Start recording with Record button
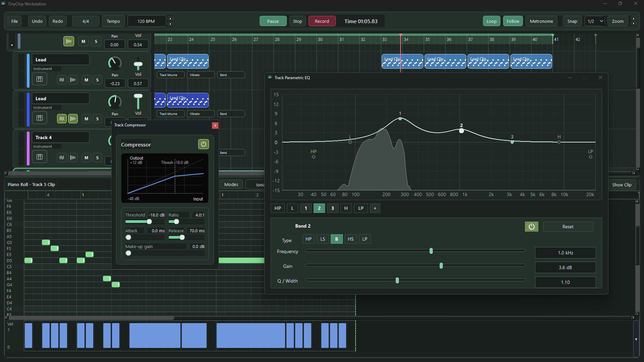 coord(322,21)
